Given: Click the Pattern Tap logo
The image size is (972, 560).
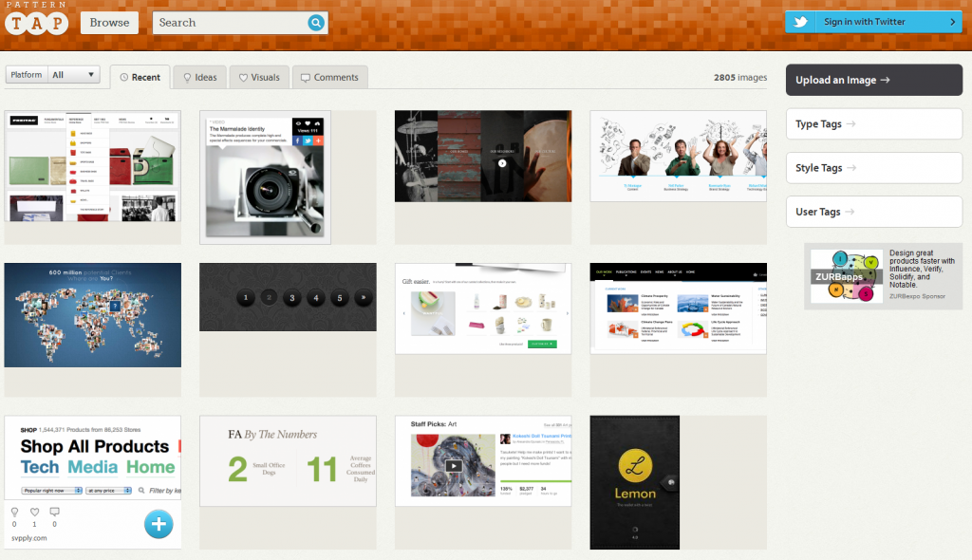Looking at the screenshot, I should tap(37, 19).
